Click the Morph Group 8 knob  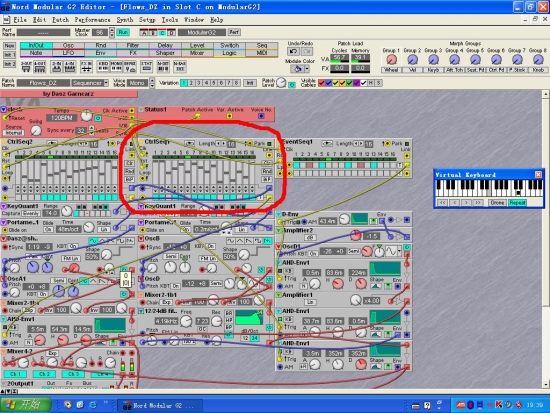point(538,60)
